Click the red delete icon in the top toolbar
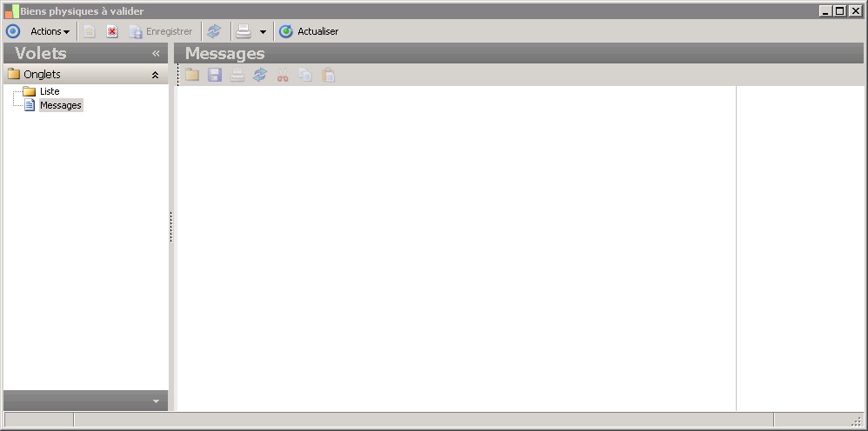 click(x=112, y=31)
